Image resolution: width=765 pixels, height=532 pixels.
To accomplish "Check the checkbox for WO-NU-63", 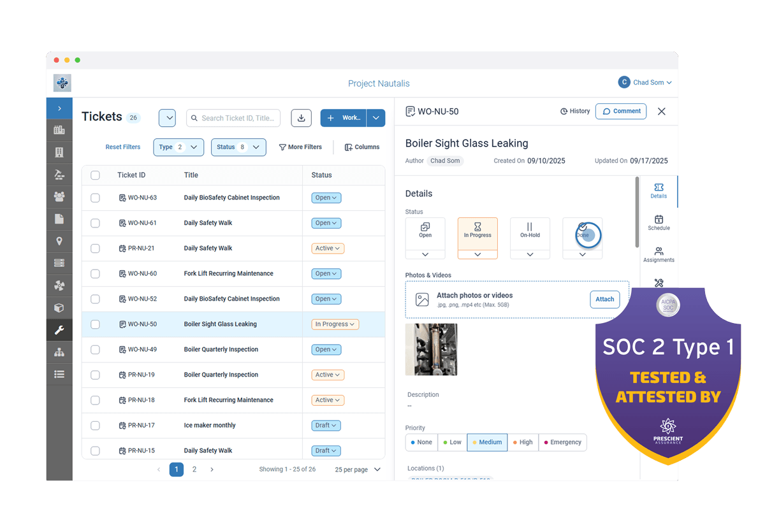I will [x=96, y=198].
